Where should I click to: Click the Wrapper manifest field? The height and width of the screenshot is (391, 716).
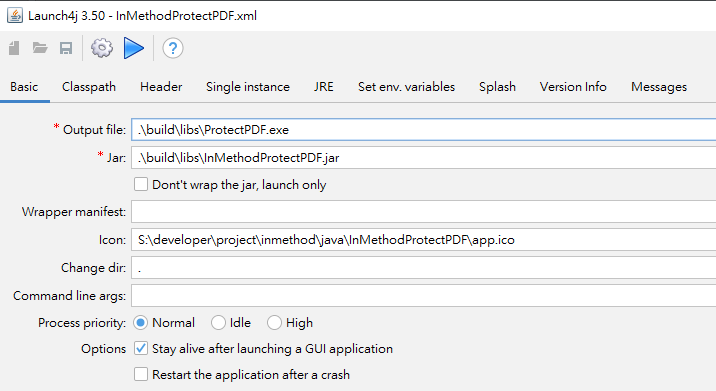[423, 212]
